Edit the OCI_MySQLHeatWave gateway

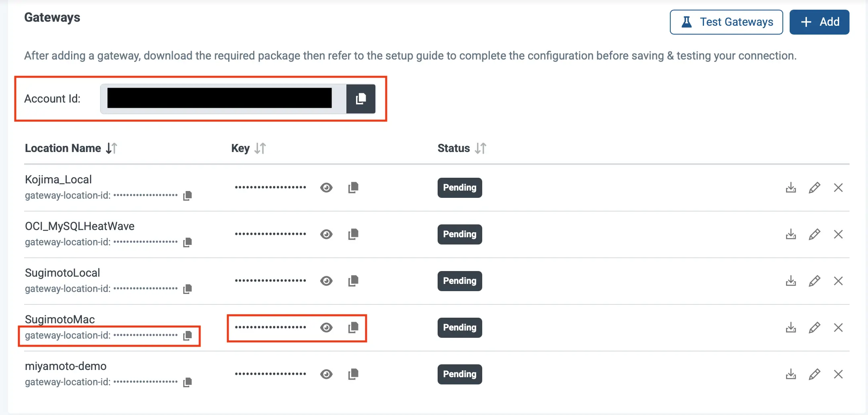[x=814, y=234]
